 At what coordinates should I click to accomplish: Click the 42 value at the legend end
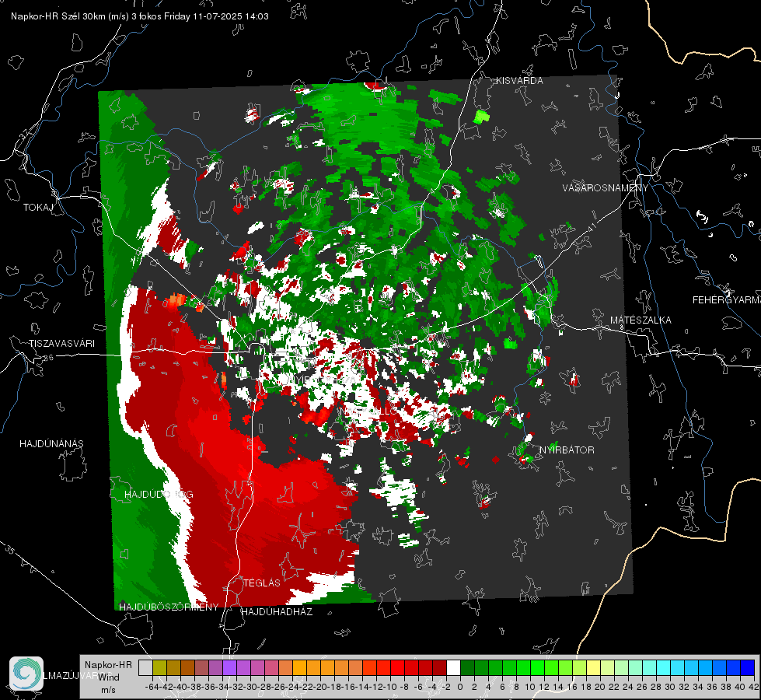754,688
